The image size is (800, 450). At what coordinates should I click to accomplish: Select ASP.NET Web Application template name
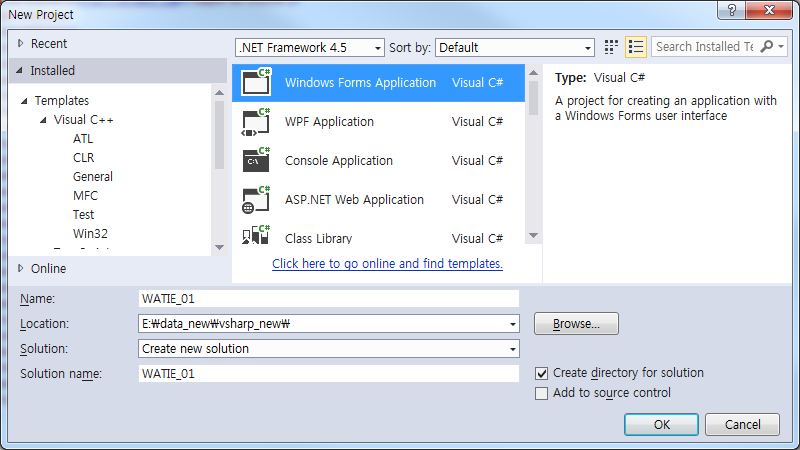click(354, 200)
